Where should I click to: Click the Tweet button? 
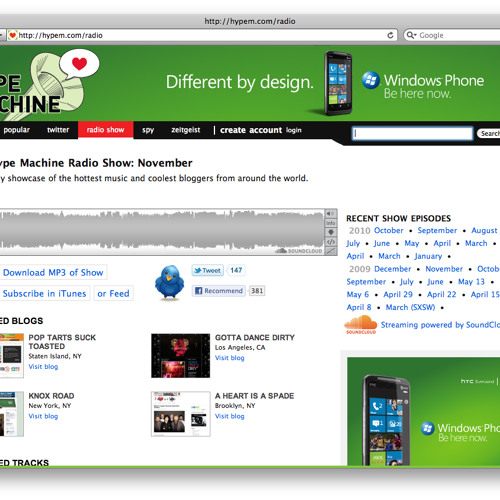(x=207, y=270)
